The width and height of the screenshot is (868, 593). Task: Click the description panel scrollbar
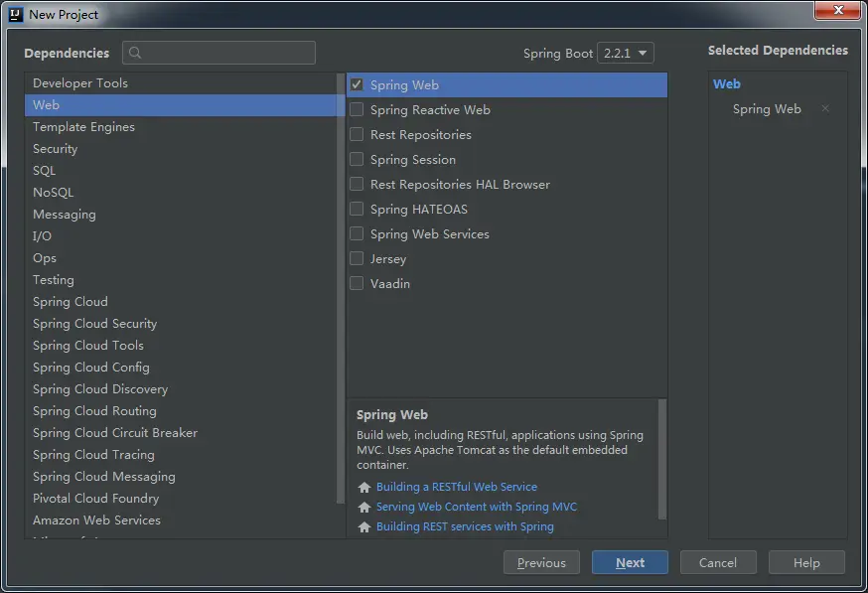click(x=662, y=460)
